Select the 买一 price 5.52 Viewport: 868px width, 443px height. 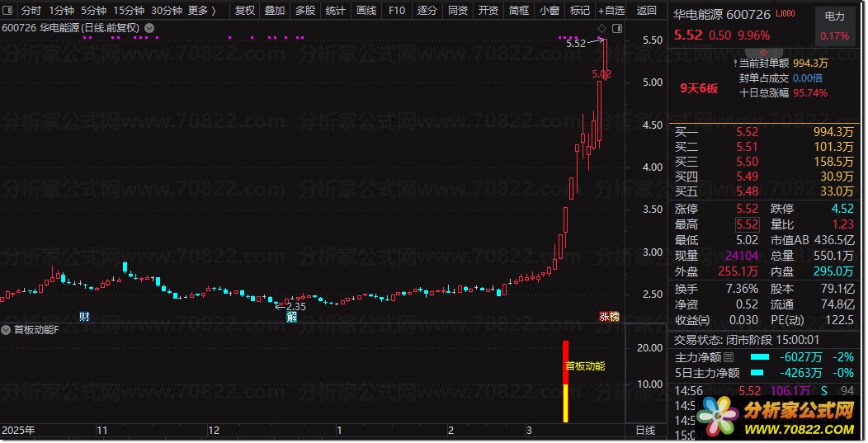tap(747, 132)
